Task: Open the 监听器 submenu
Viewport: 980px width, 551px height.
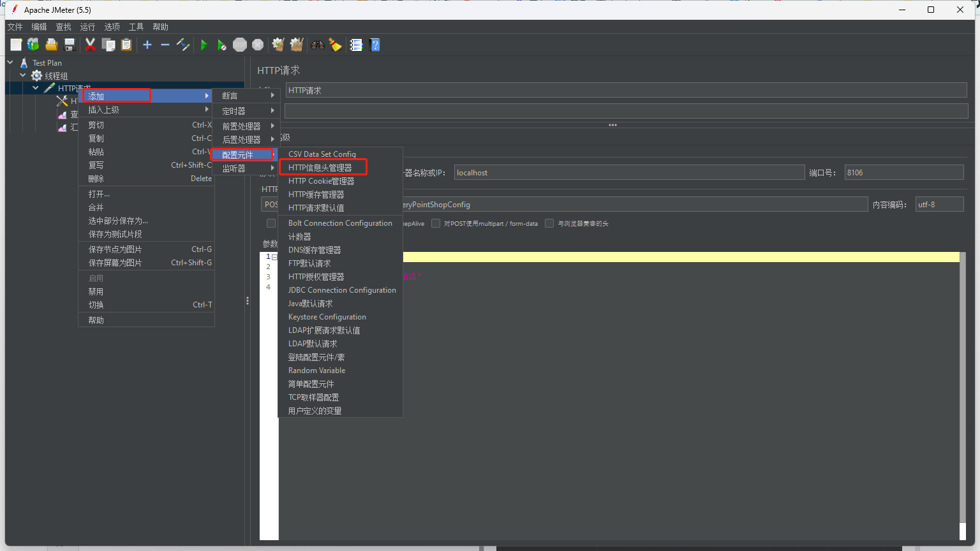Action: pyautogui.click(x=246, y=168)
